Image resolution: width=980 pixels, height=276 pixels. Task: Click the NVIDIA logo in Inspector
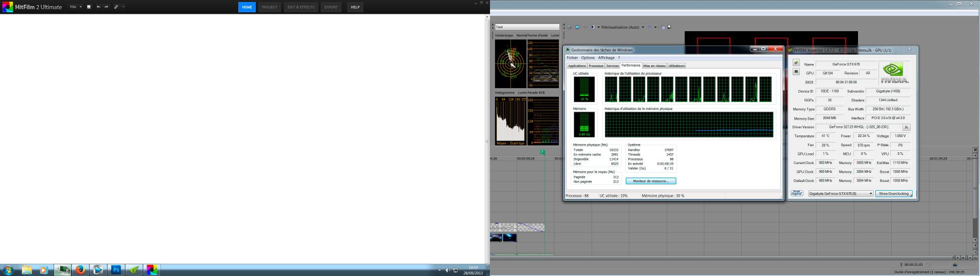[x=894, y=73]
